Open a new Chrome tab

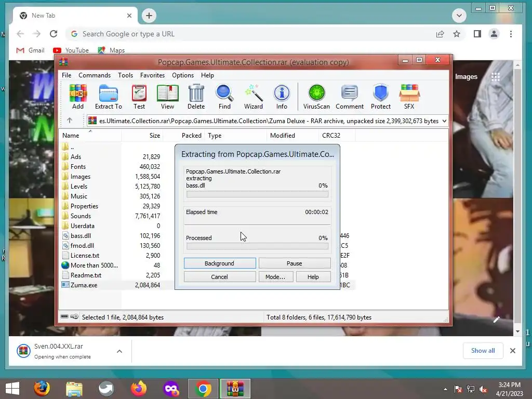pyautogui.click(x=149, y=16)
